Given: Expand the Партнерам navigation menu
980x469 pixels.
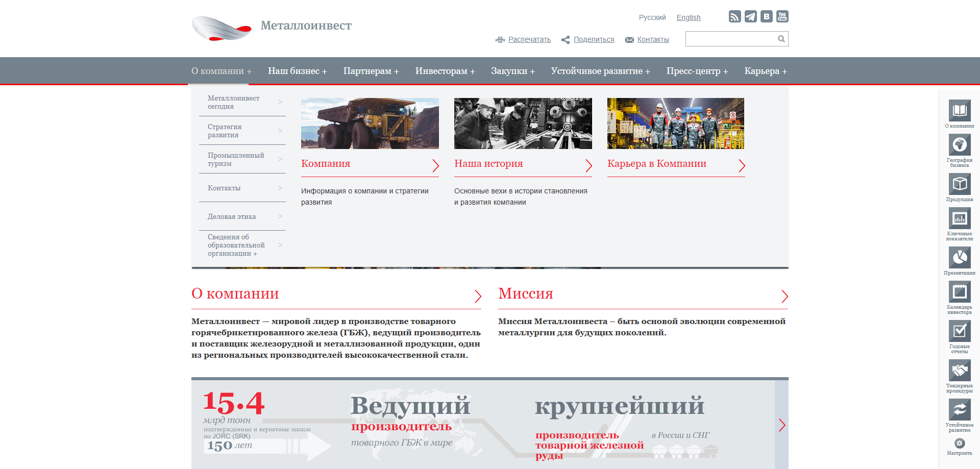Looking at the screenshot, I should 371,71.
